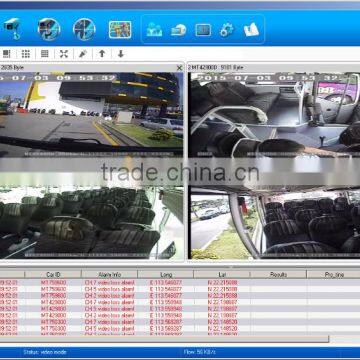This screenshot has height=360, width=360.
Task: Click the Pro_time column header
Action: tap(333, 275)
